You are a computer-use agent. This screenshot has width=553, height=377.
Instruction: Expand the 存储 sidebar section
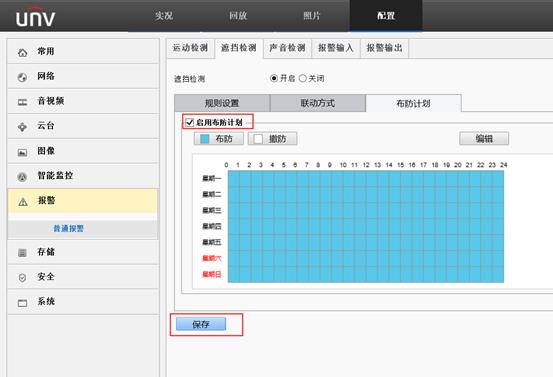[83, 252]
